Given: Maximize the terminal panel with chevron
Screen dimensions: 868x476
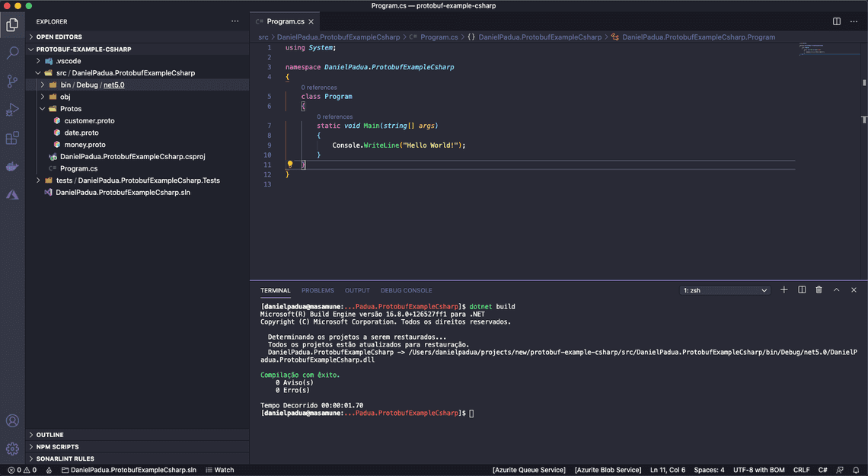Looking at the screenshot, I should (836, 289).
